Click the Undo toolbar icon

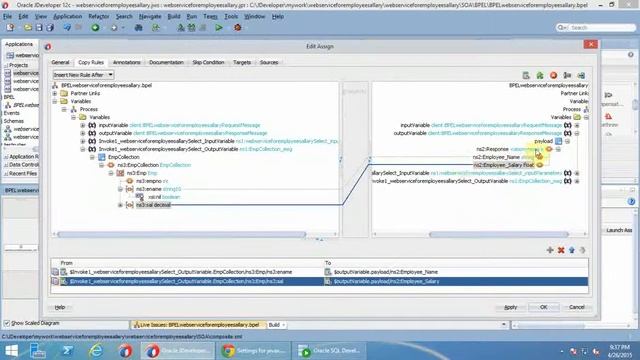pyautogui.click(x=67, y=28)
